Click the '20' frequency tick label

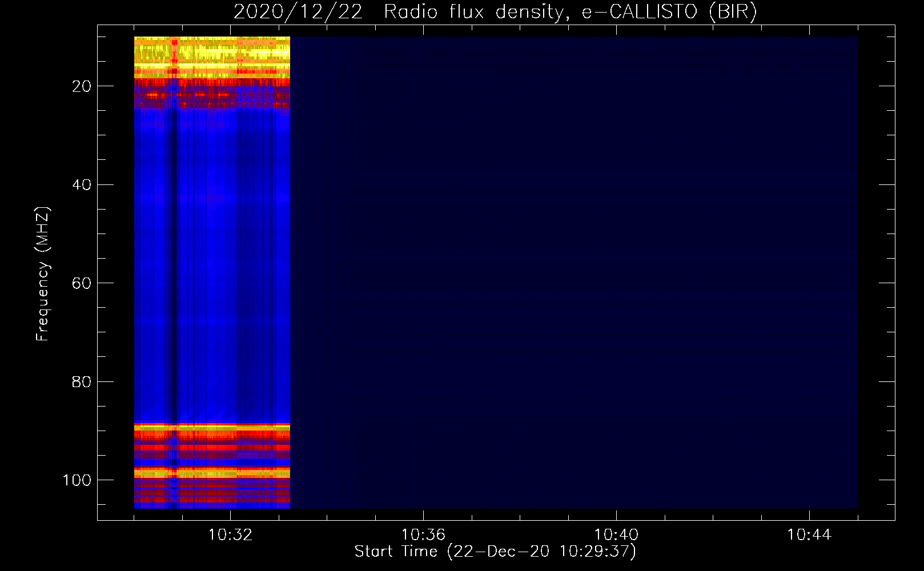[82, 86]
